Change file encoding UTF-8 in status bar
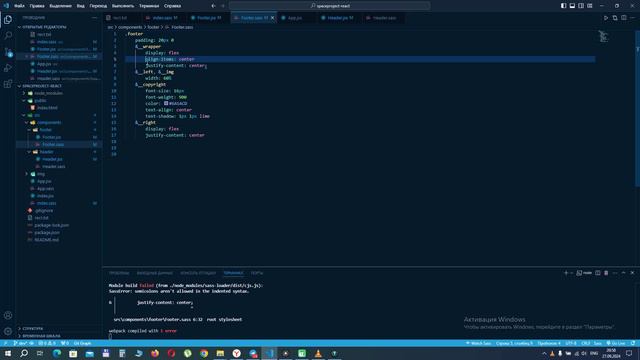640x360 pixels. pos(571,343)
